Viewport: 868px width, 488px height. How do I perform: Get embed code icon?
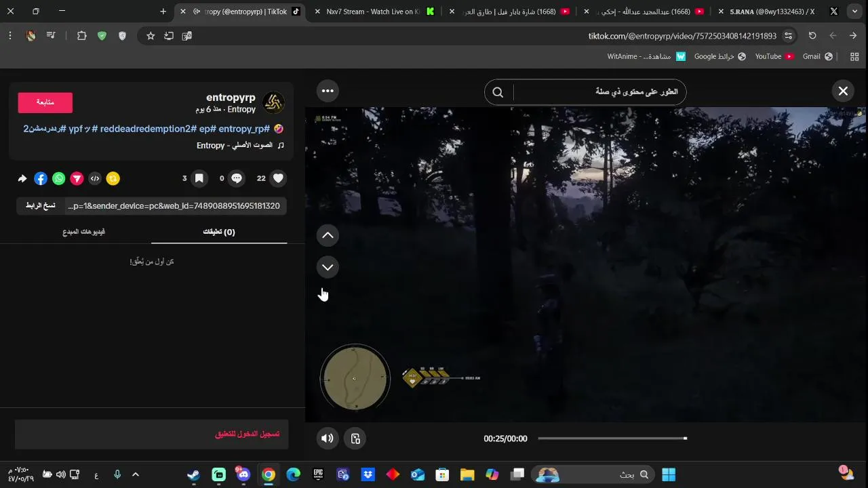(x=95, y=178)
